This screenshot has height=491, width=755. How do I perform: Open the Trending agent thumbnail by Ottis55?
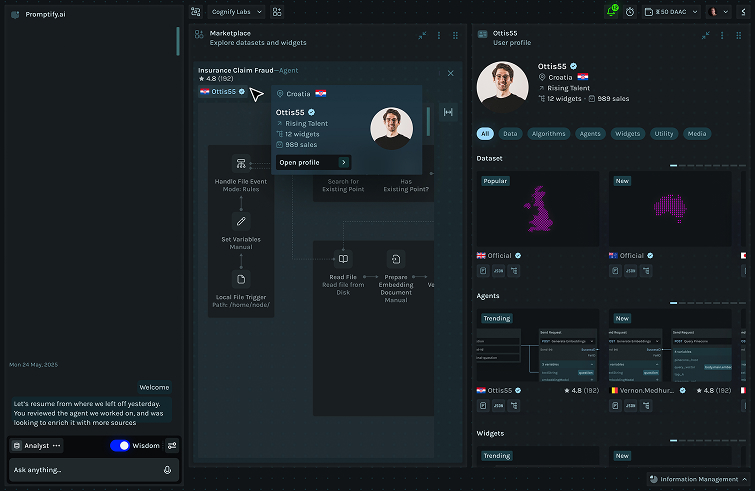point(538,345)
